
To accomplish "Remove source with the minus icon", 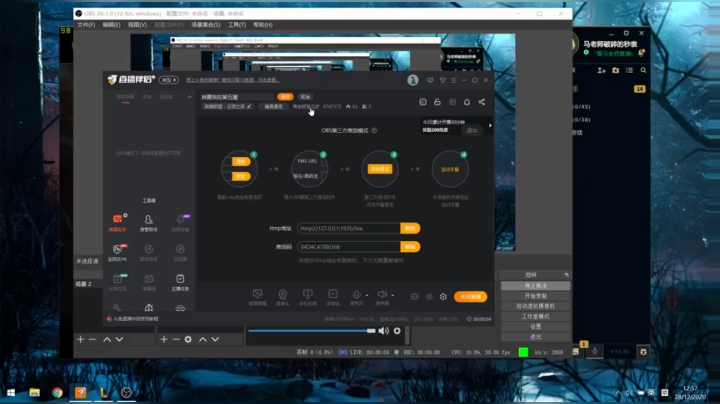I will [176, 339].
